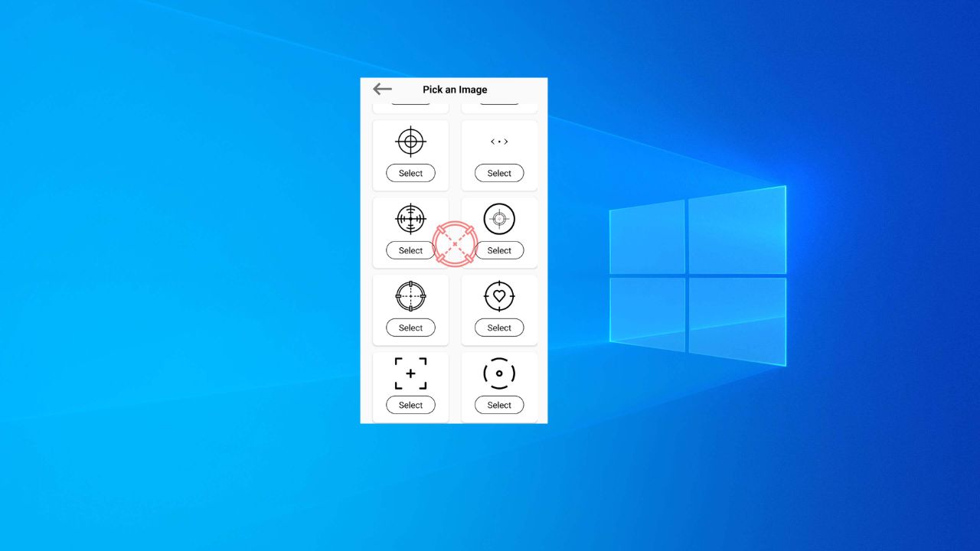
Task: Click the red crosshair overlay
Action: pyautogui.click(x=455, y=244)
